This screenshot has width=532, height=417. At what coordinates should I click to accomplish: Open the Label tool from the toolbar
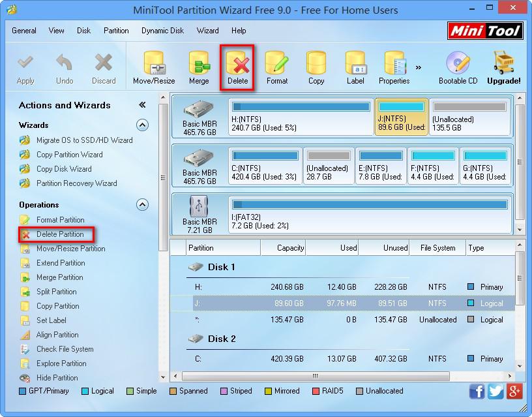click(x=355, y=65)
